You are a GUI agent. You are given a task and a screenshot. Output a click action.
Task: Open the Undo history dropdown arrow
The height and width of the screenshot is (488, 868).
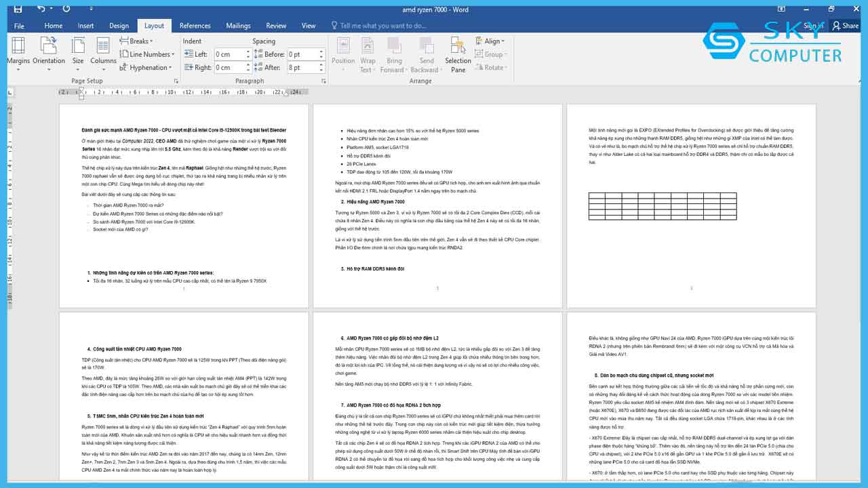pyautogui.click(x=52, y=9)
